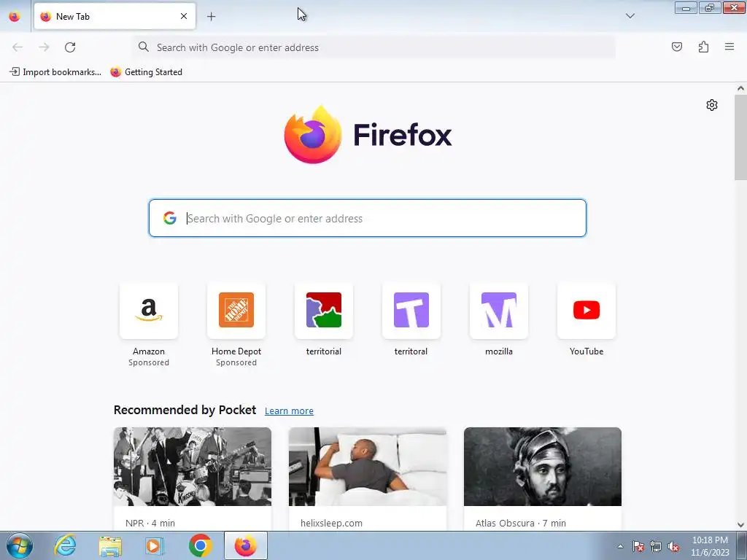
Task: Click the Home Depot tile label text
Action: pyautogui.click(x=236, y=351)
